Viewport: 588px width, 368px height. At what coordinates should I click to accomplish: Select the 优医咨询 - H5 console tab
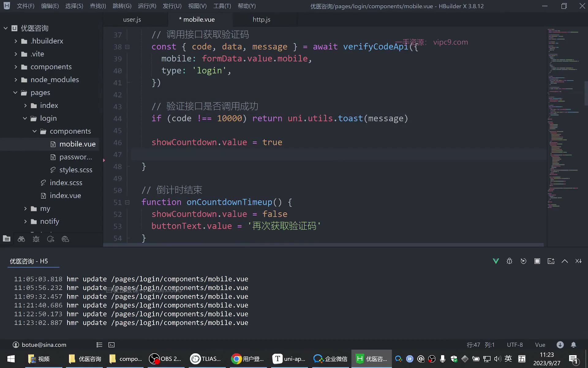tap(29, 261)
